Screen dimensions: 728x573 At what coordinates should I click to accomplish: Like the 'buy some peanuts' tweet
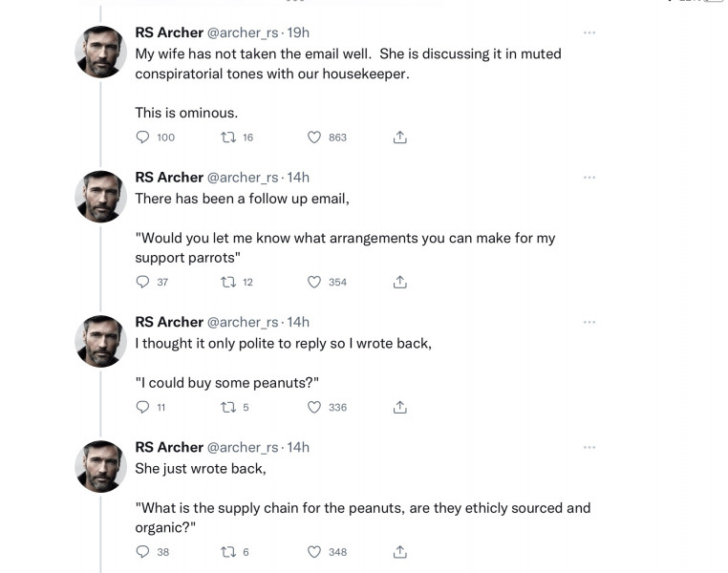click(x=314, y=407)
